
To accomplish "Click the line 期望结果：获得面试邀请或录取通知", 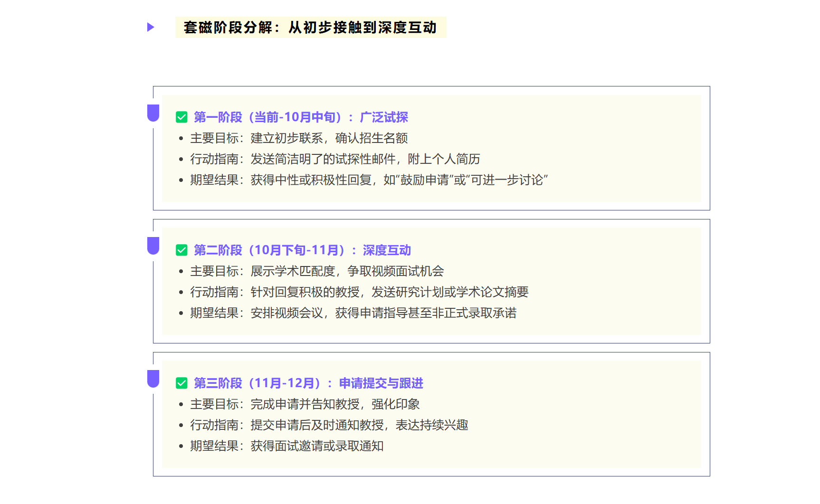I will (286, 446).
